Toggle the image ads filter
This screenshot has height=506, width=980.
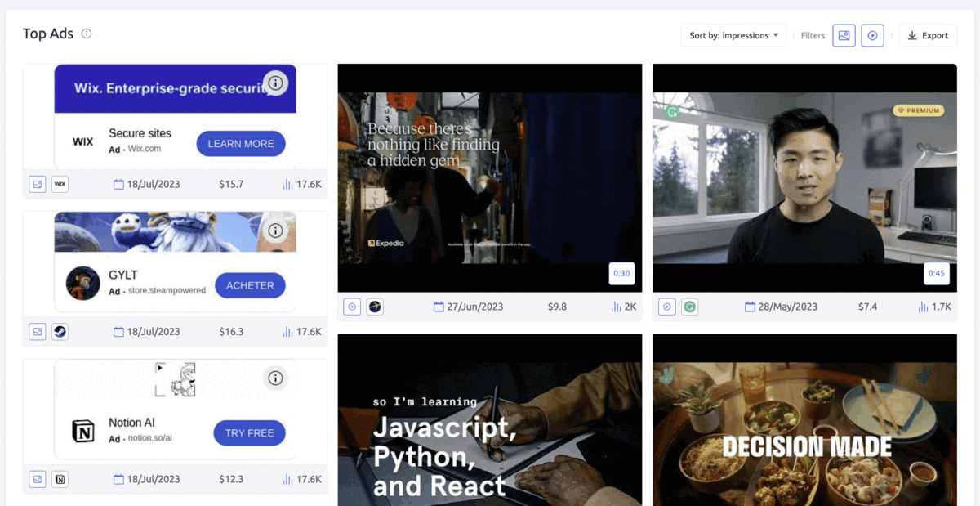point(844,35)
